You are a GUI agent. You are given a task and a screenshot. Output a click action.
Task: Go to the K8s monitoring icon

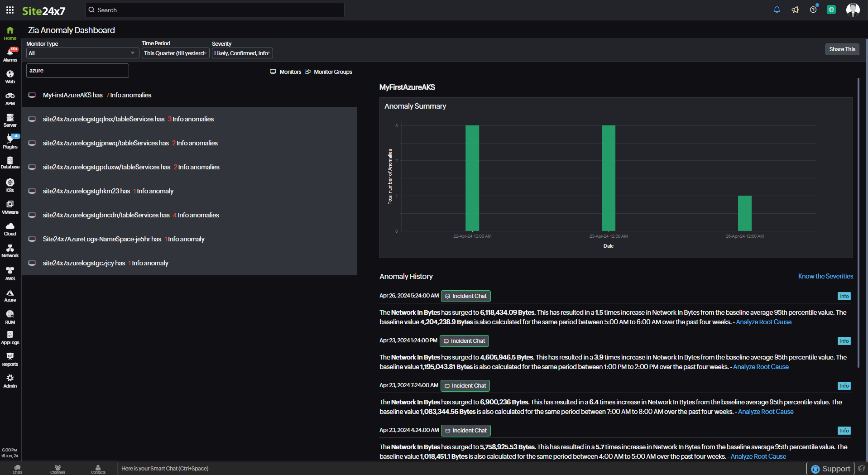click(x=10, y=185)
